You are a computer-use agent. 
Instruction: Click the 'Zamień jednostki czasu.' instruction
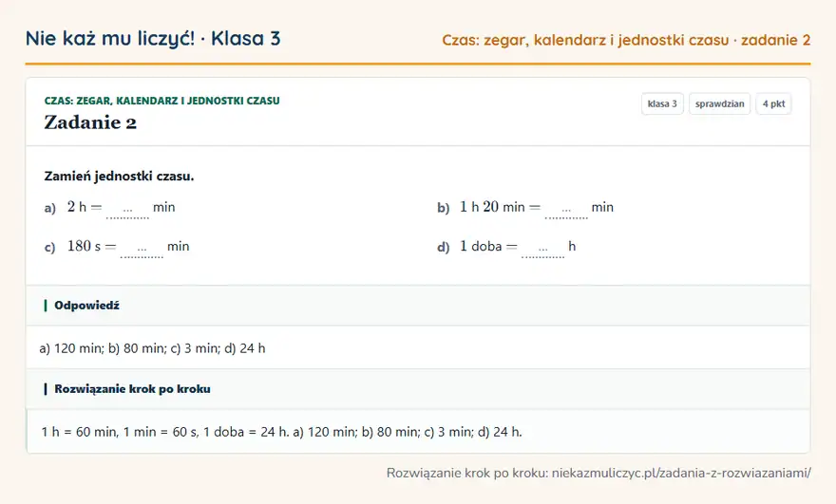(x=119, y=177)
